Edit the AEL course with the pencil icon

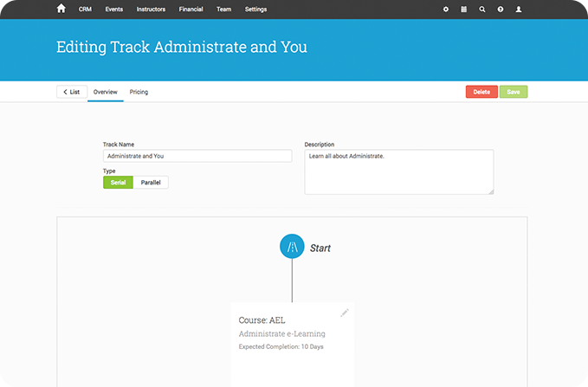coord(345,313)
